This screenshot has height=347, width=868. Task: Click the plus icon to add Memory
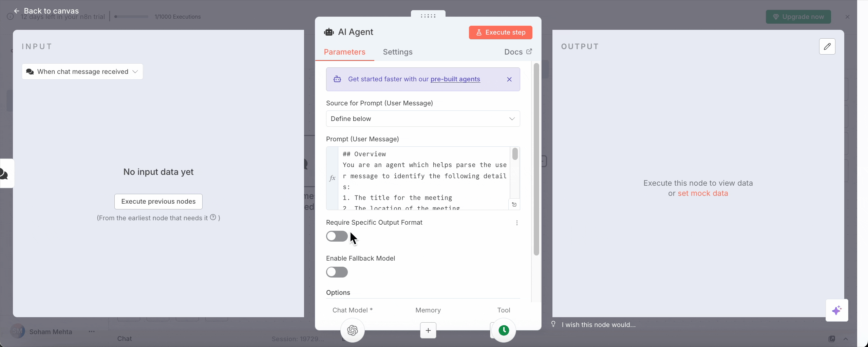coord(428,330)
